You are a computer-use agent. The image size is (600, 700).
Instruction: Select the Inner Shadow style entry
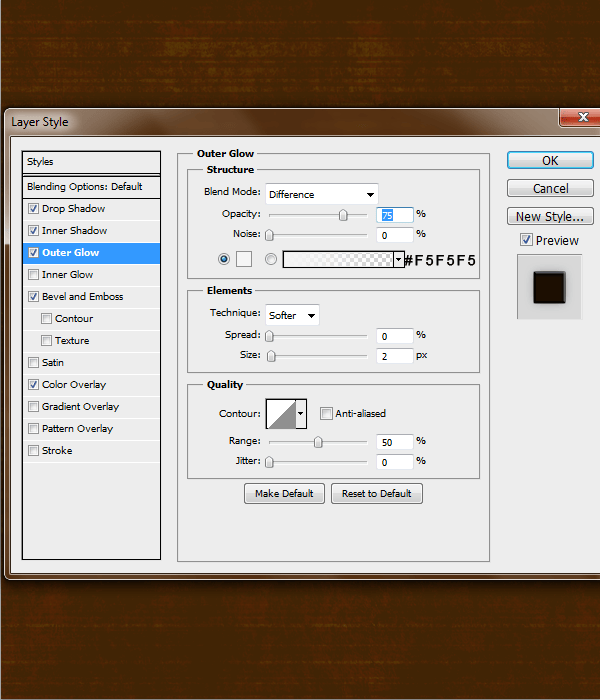[74, 230]
